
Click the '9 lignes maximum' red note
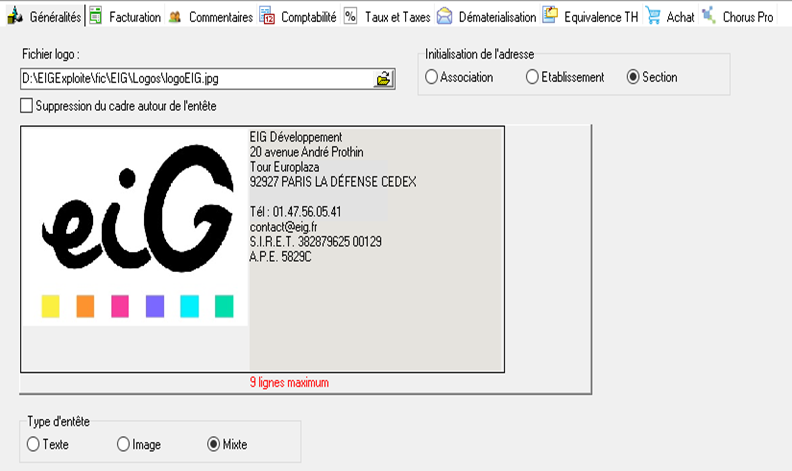289,383
